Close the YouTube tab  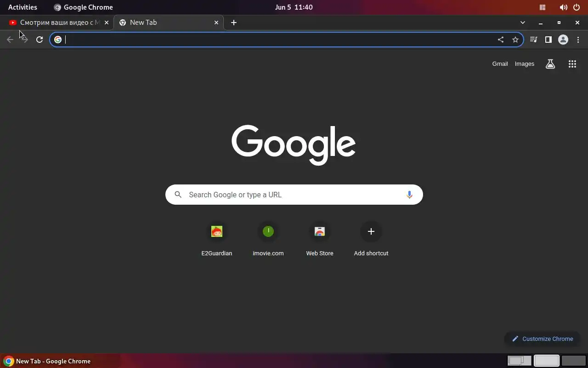point(107,23)
